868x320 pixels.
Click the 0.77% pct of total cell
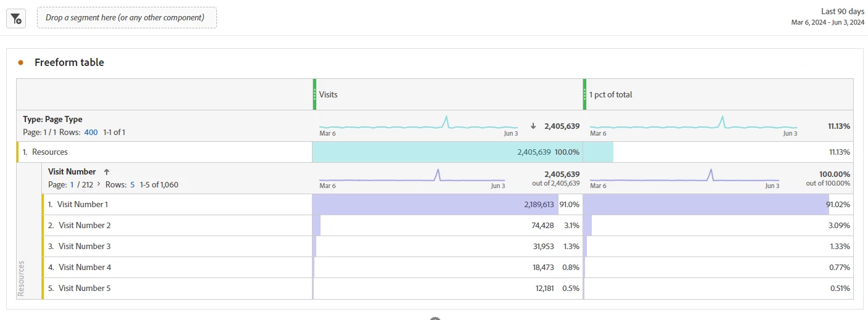coord(718,267)
